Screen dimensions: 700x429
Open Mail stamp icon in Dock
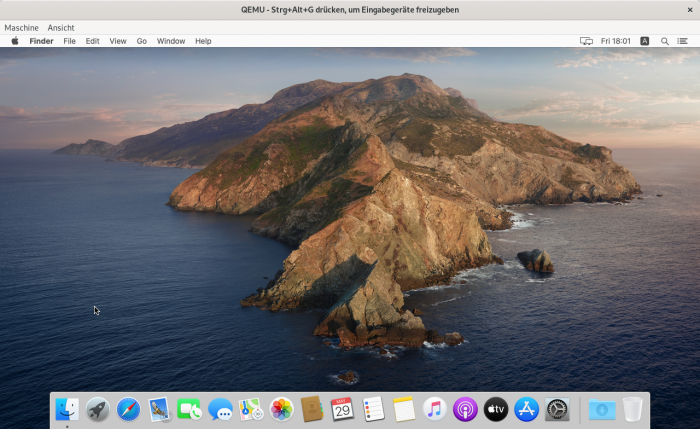(x=159, y=409)
